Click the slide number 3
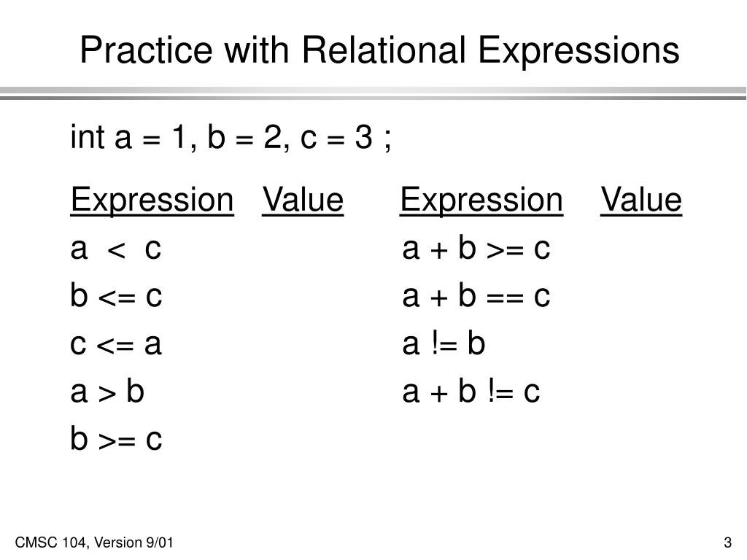This screenshot has height=560, width=747. tap(727, 542)
